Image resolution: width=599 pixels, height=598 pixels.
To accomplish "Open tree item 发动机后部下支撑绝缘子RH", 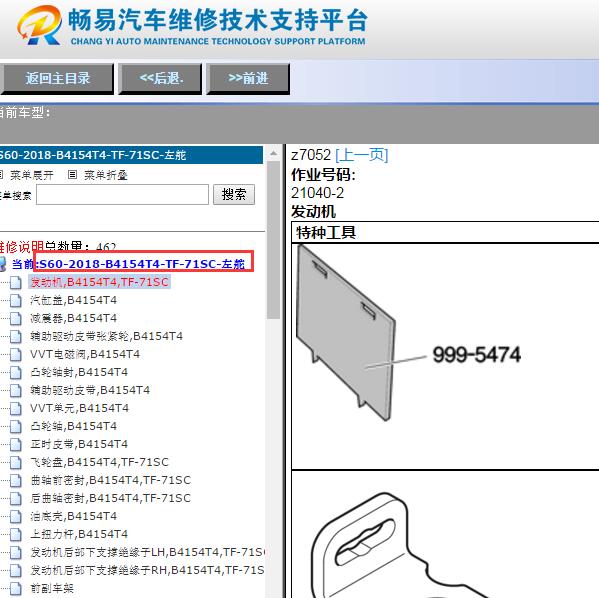I will (x=147, y=570).
